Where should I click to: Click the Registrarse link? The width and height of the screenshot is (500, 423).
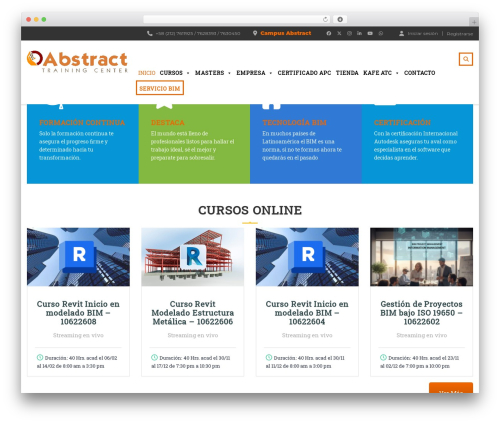pos(460,34)
